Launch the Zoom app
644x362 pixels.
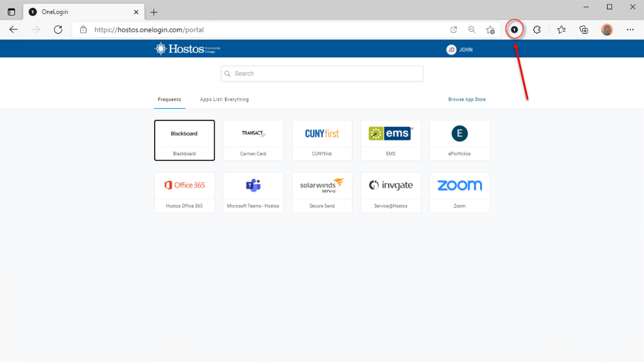(x=459, y=192)
